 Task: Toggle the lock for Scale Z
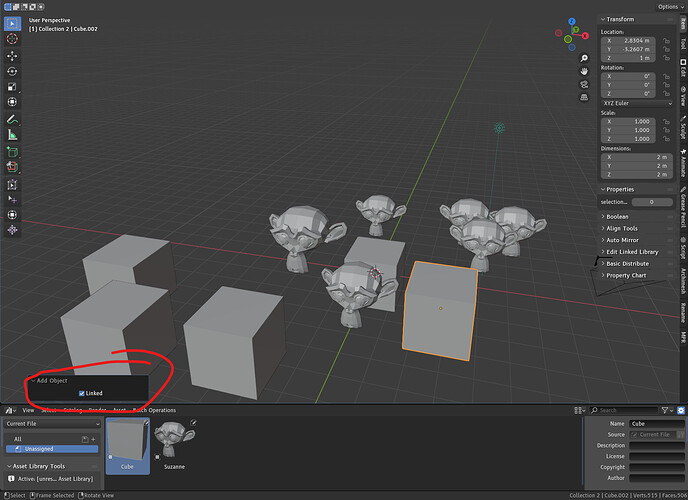point(666,139)
